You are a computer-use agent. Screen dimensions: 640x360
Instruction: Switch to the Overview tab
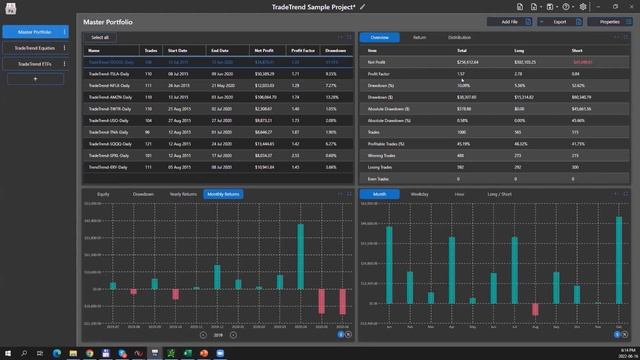tap(380, 38)
